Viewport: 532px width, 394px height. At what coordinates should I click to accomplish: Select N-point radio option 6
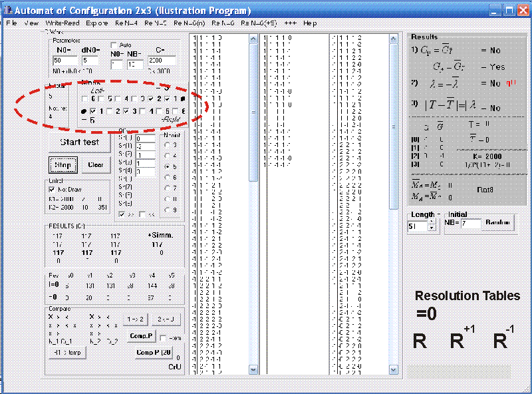coord(167,177)
